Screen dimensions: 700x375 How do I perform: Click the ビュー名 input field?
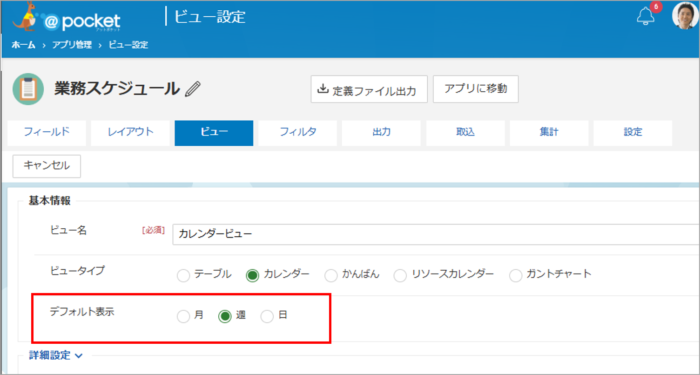[x=436, y=234]
